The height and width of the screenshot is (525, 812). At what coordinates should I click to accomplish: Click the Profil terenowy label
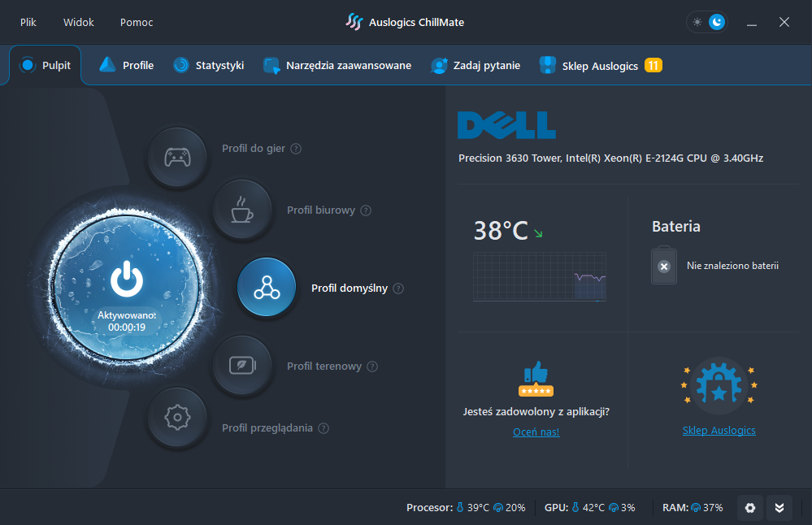pos(324,367)
